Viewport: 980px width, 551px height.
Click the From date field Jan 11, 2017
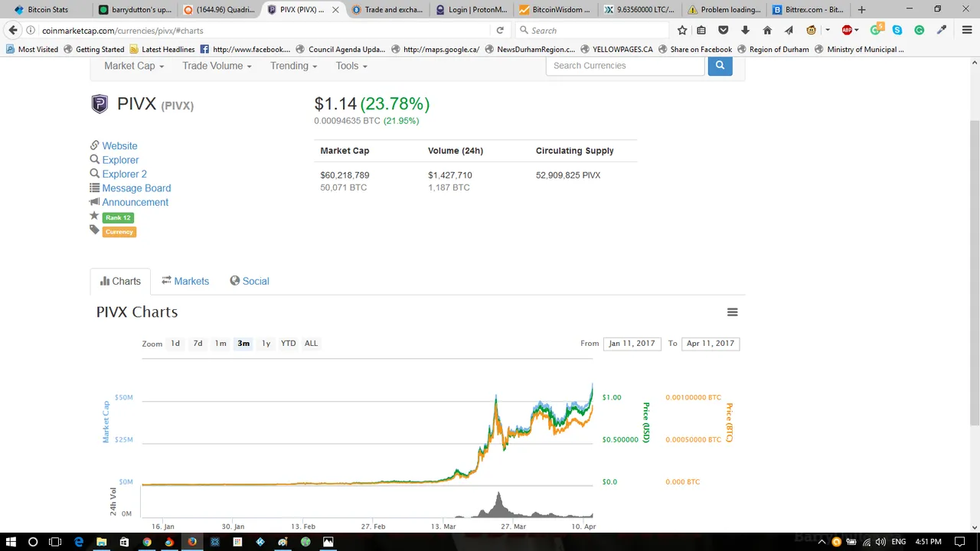632,344
